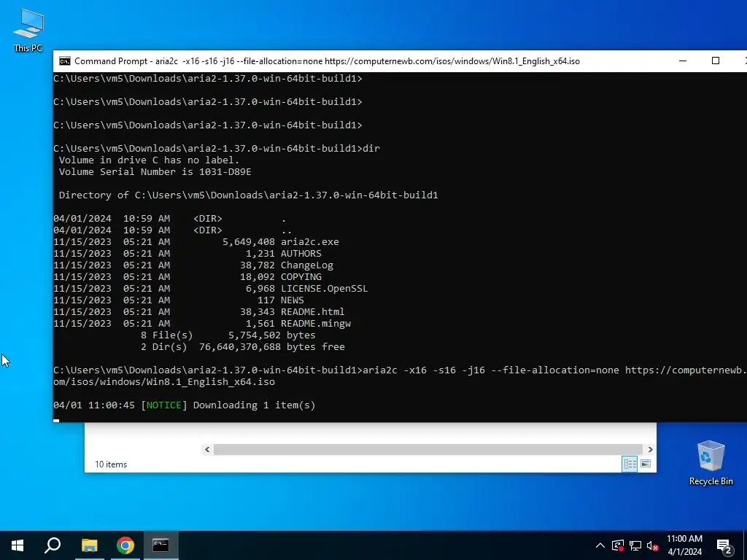Open the muted volume tray icon
Screen dimensions: 747x560
point(653,545)
